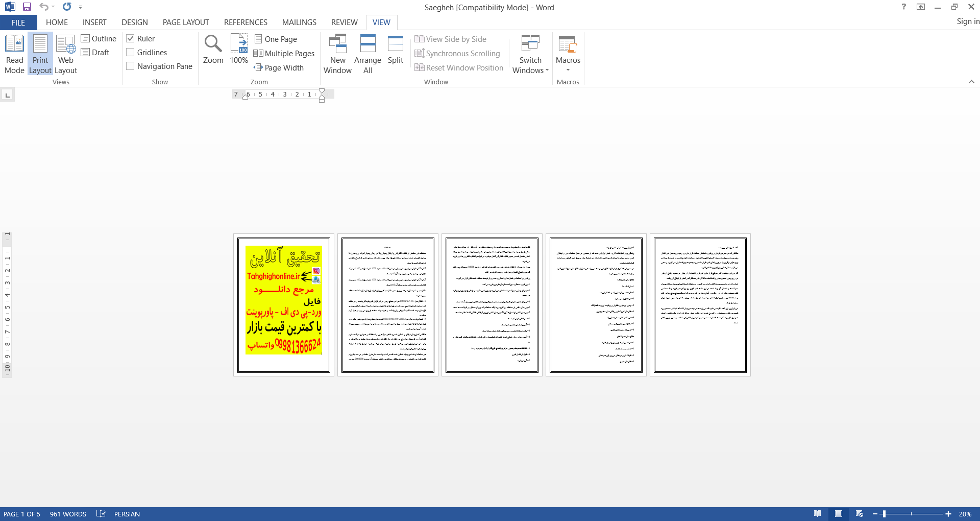Open the Zoom dialog
This screenshot has height=521, width=980.
(x=213, y=50)
